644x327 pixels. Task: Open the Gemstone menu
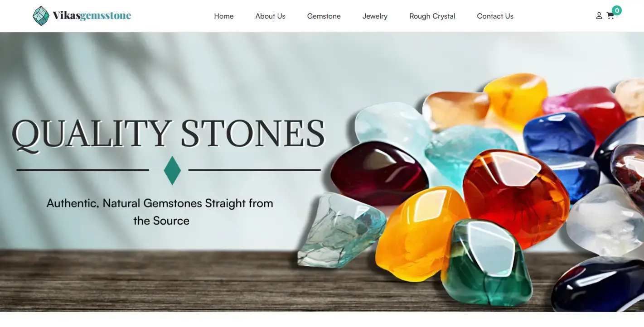point(324,16)
